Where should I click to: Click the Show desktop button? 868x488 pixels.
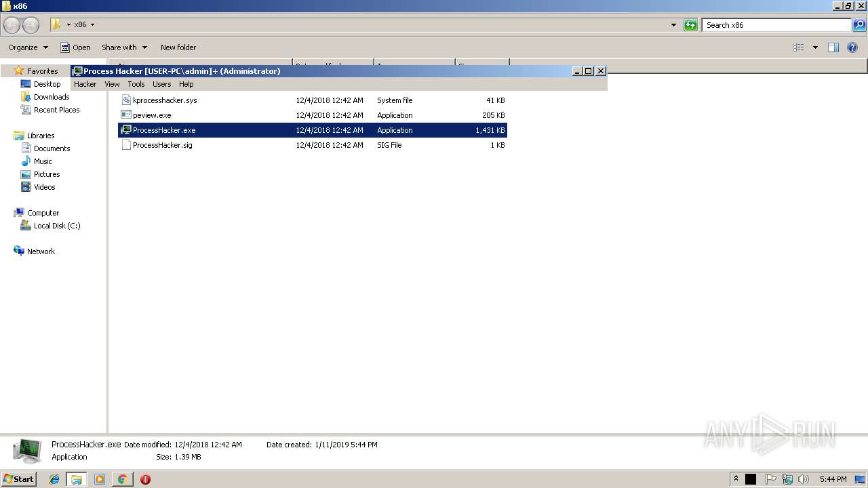(861, 479)
